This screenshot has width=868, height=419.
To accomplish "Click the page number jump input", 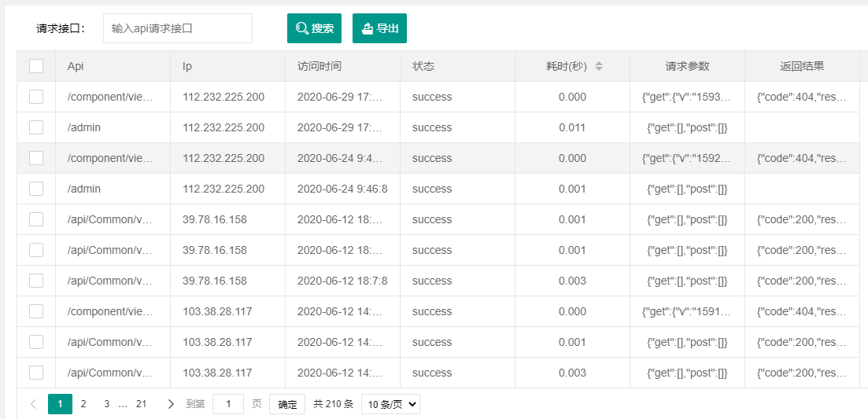I will tap(228, 404).
